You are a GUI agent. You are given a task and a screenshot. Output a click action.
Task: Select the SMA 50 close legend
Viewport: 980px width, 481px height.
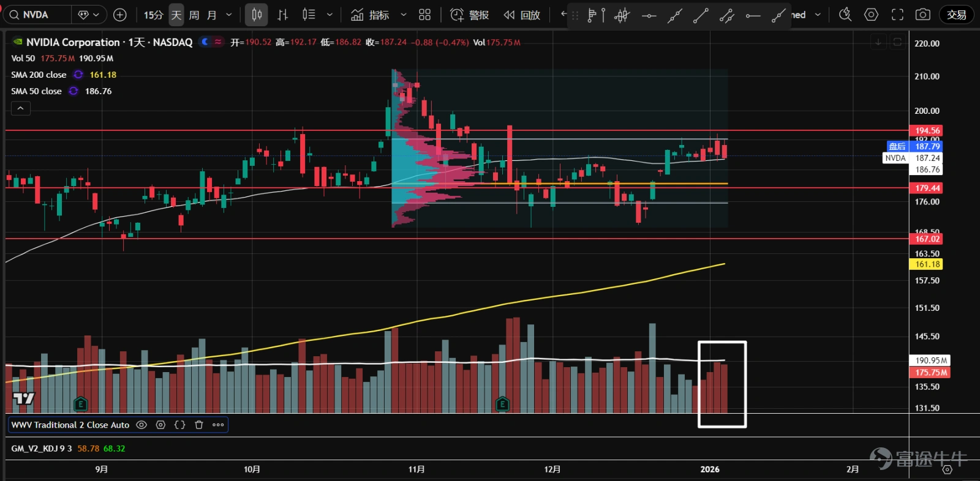click(x=36, y=91)
